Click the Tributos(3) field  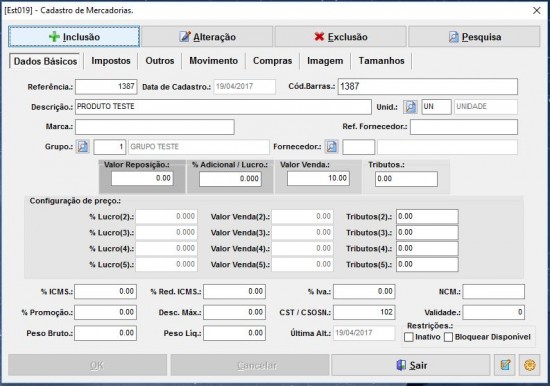pos(427,233)
